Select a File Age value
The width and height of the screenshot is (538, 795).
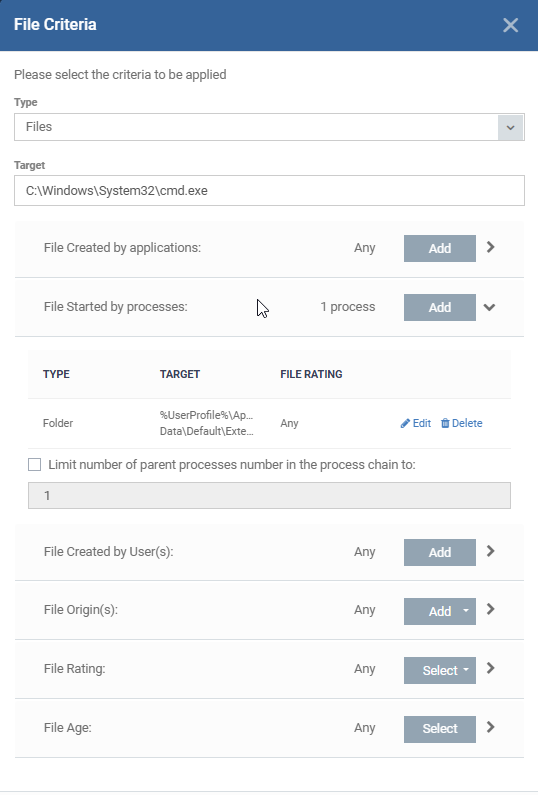pos(440,729)
